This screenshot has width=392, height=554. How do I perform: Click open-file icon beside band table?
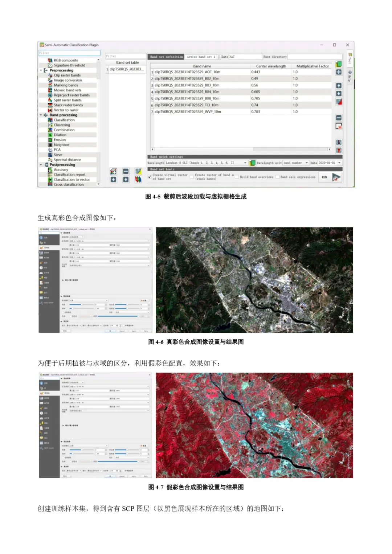pyautogui.click(x=339, y=64)
